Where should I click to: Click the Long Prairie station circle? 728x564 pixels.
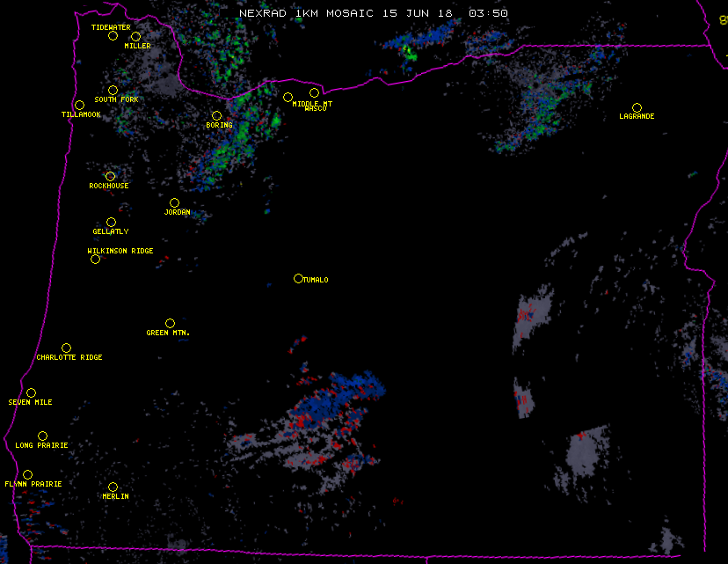tap(42, 436)
